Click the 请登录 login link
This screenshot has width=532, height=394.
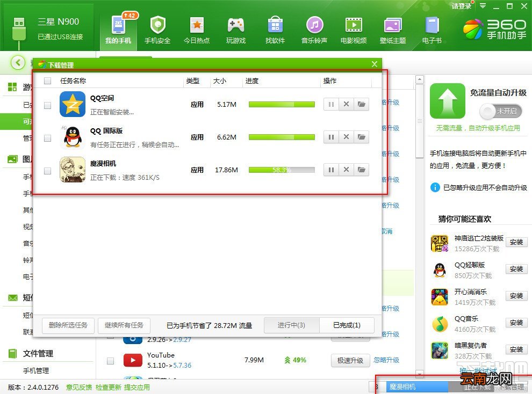(462, 6)
